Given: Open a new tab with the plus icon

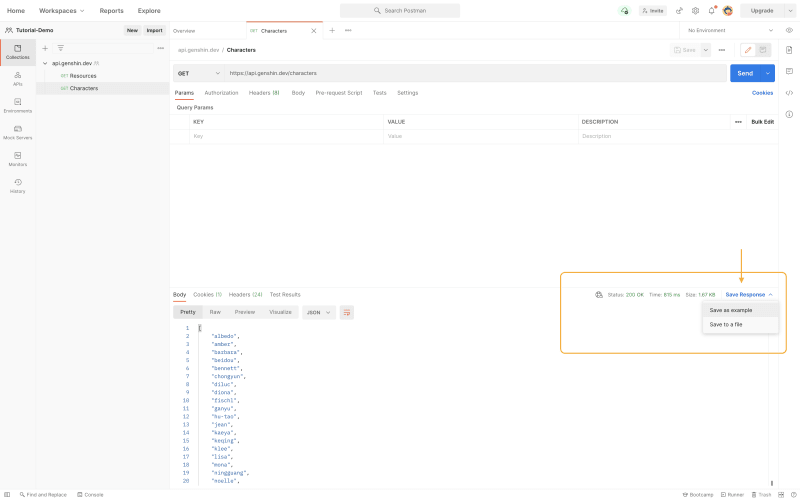Looking at the screenshot, I should [x=332, y=31].
